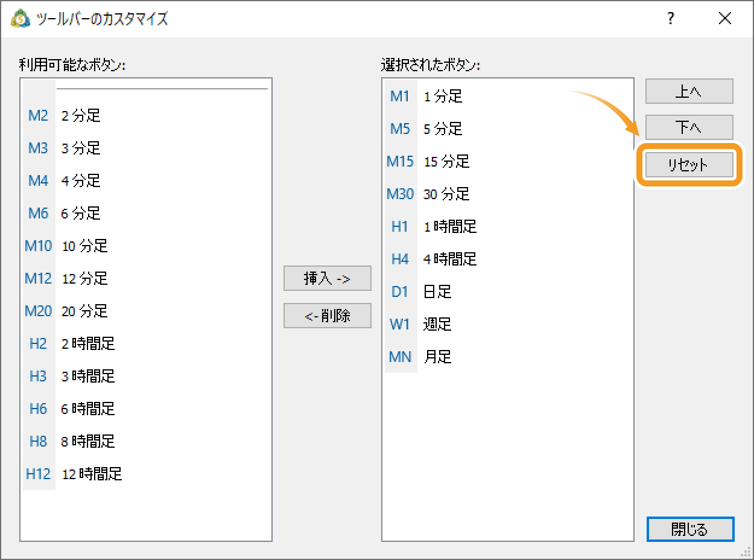This screenshot has width=754, height=560.
Task: Move item up with 上へ button
Action: (x=689, y=91)
